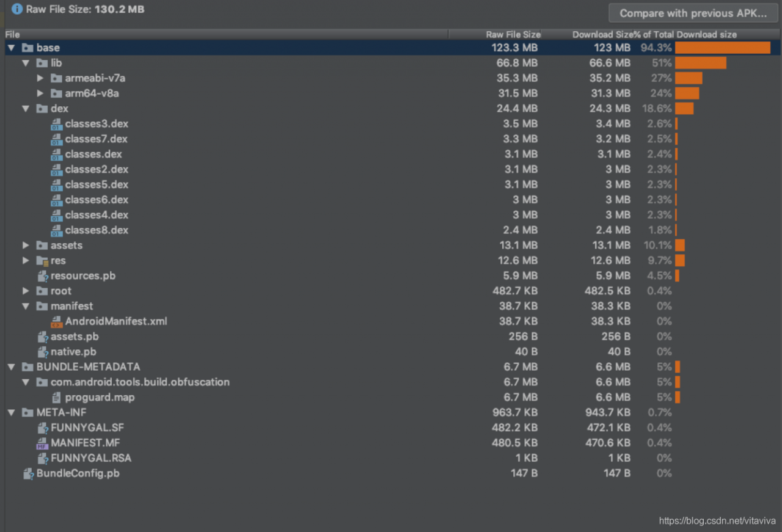Click the BundleConfig.pb file icon

(x=28, y=473)
